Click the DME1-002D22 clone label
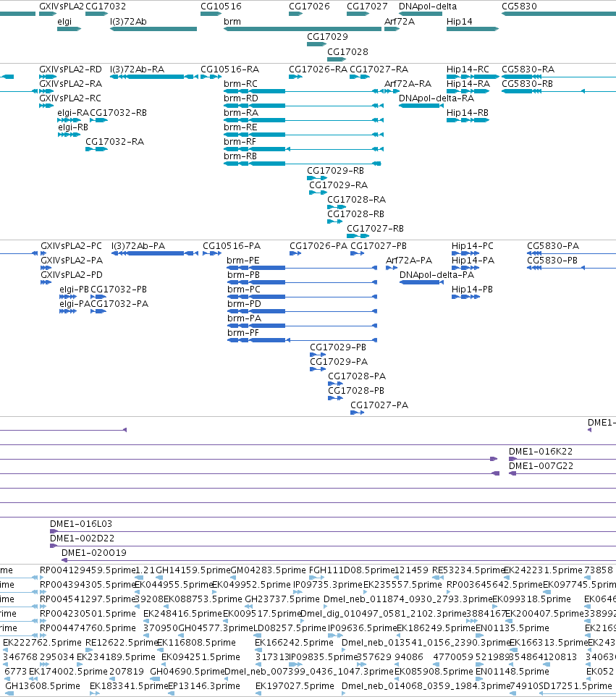This screenshot has height=697, width=616. [x=83, y=538]
